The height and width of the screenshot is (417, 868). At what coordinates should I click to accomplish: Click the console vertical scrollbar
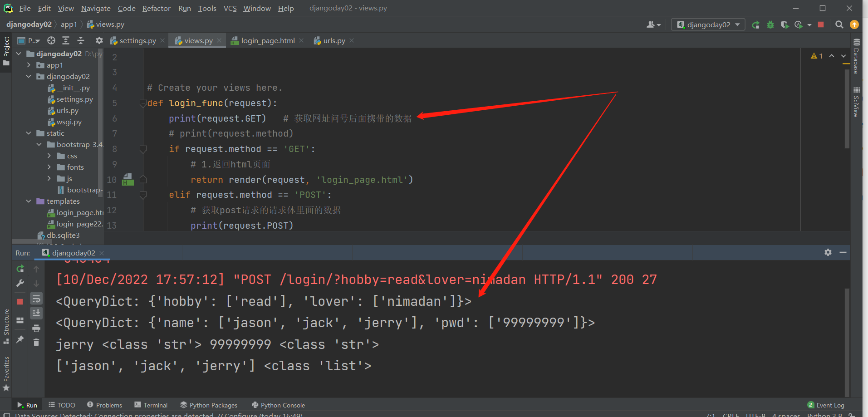(x=847, y=342)
